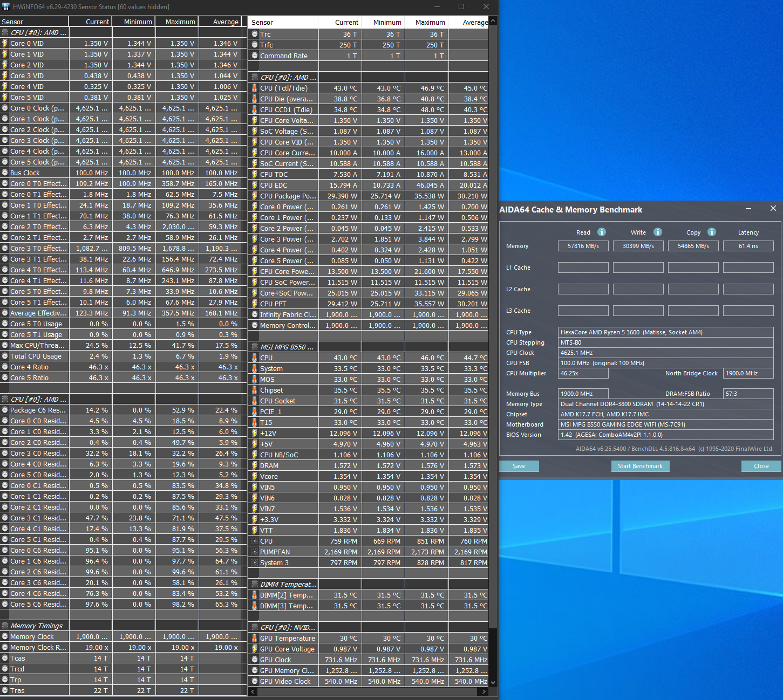
Task: Click the right arrow of horizontal scrollbar
Action: (x=484, y=691)
